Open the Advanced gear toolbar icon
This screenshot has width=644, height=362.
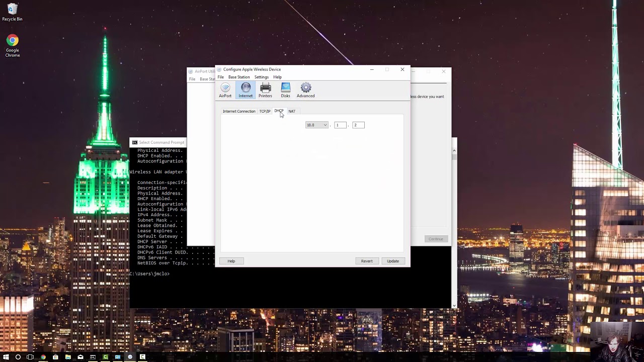pyautogui.click(x=305, y=90)
